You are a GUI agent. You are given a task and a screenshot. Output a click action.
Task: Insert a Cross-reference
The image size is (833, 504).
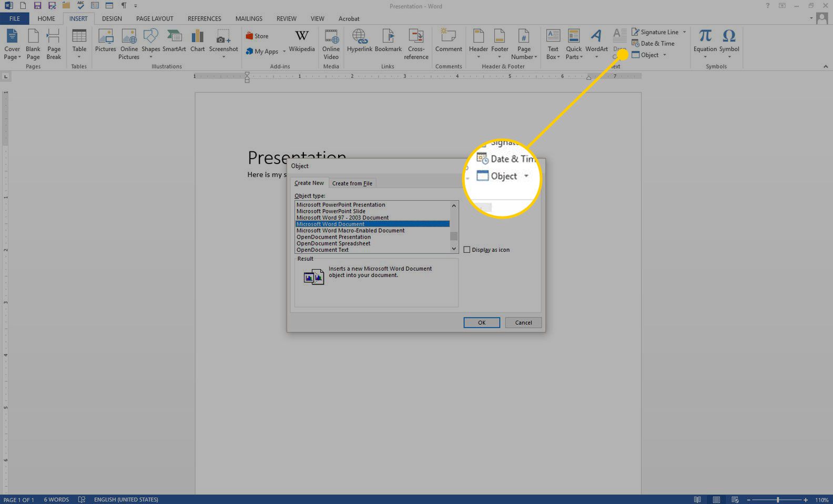[416, 44]
